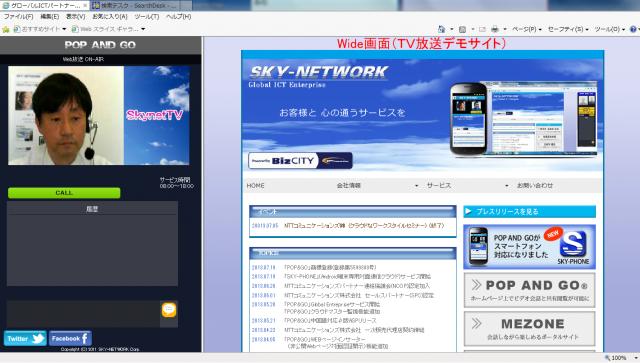This screenshot has width=640, height=363.
Task: Click the orange chat send icon
Action: 169,310
